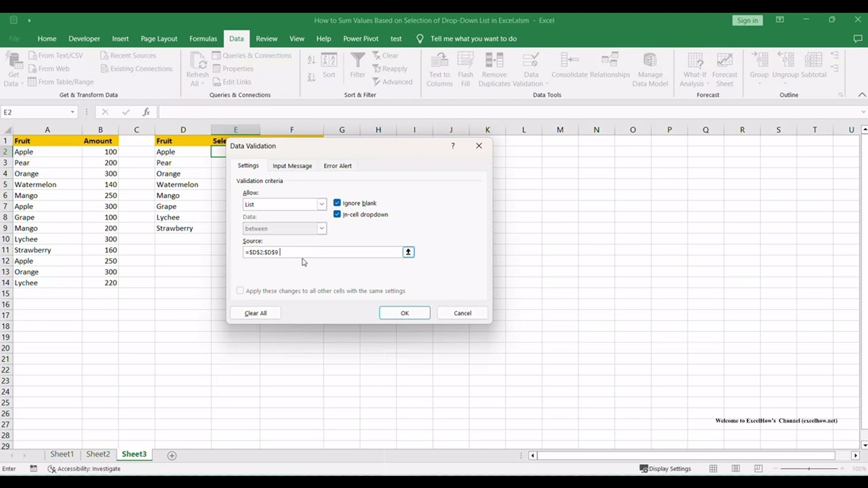Switch to the Error Alert tab
The height and width of the screenshot is (488, 868).
(x=338, y=165)
